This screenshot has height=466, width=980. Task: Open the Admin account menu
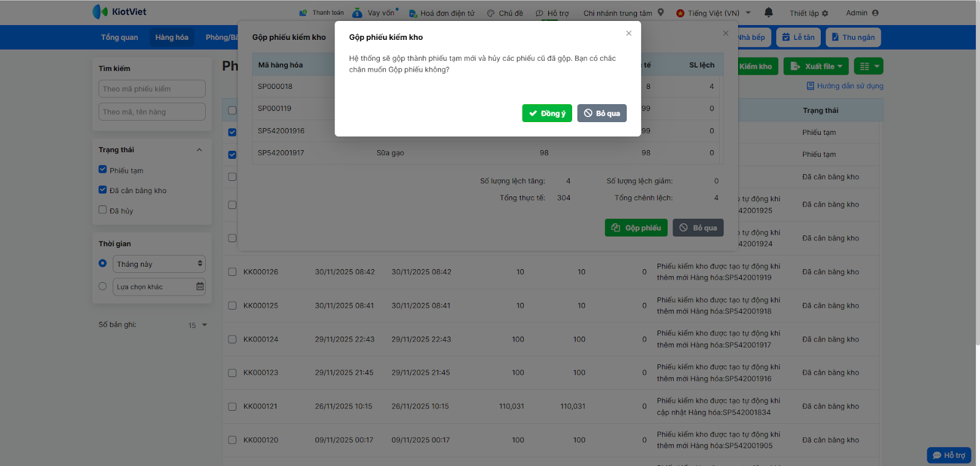click(862, 13)
